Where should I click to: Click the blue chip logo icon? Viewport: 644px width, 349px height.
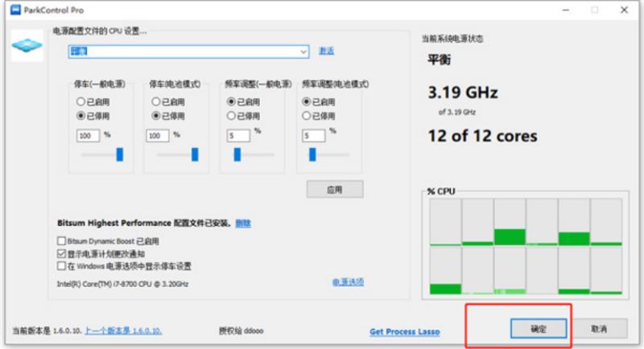[x=27, y=45]
